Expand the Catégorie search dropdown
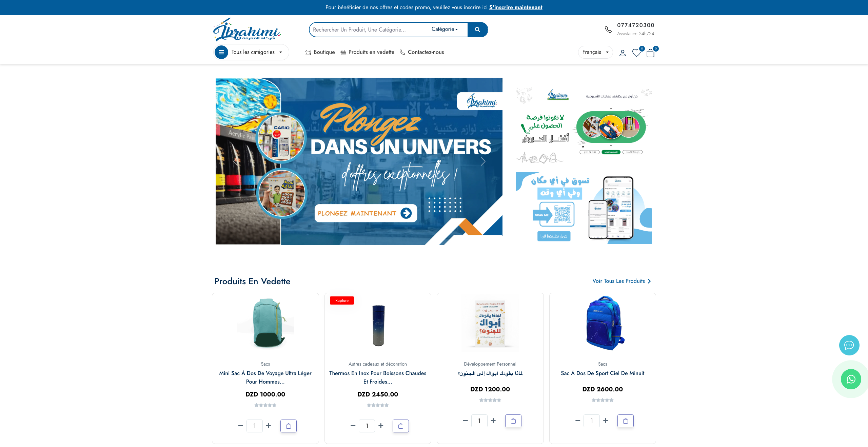 (445, 29)
